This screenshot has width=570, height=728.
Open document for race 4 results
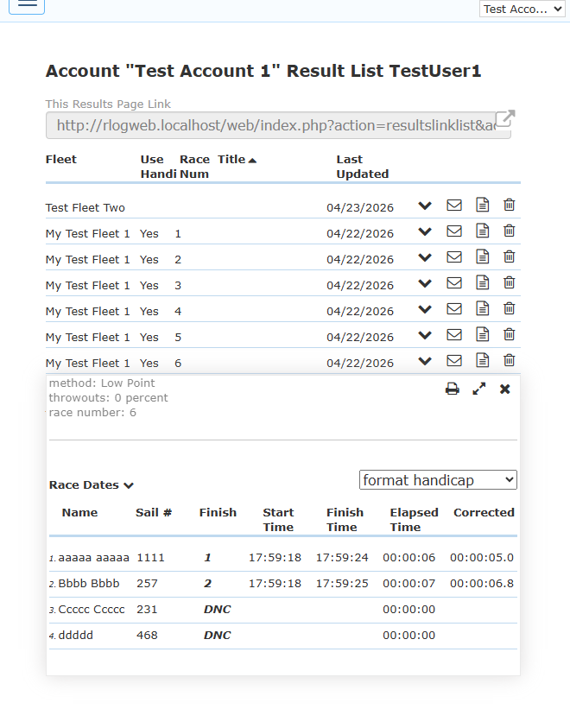(482, 309)
